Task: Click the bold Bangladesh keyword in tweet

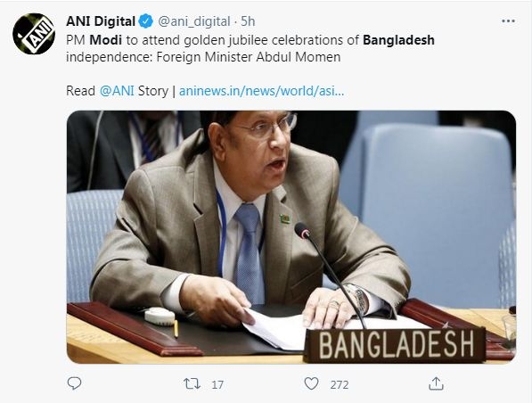Action: point(398,40)
